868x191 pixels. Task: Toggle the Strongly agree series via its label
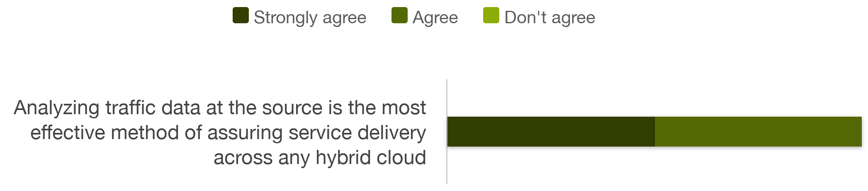(x=310, y=17)
